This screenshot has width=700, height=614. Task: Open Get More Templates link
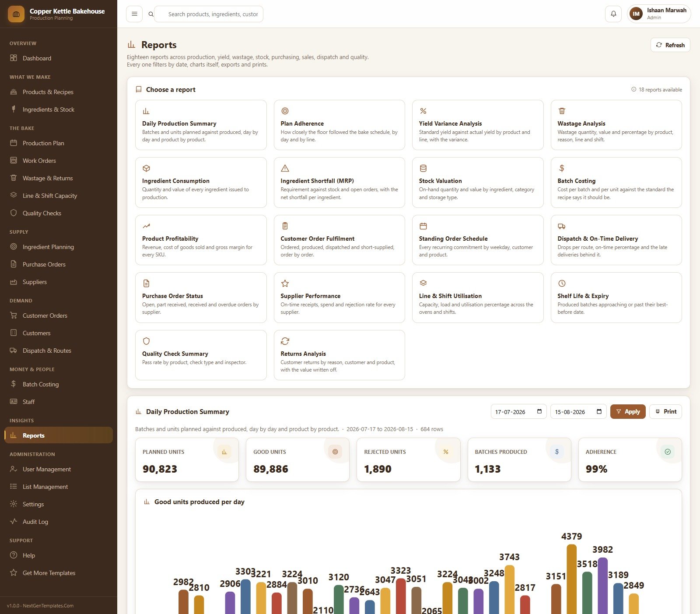[x=59, y=573]
